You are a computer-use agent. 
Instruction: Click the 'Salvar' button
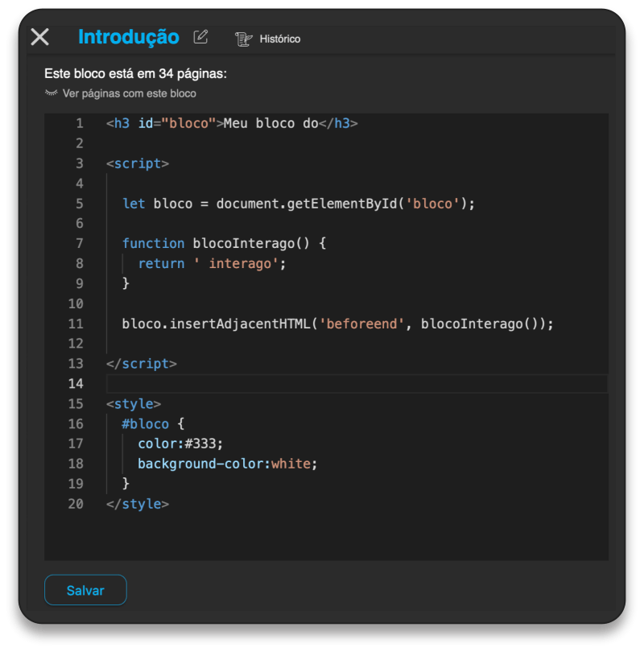tap(85, 590)
